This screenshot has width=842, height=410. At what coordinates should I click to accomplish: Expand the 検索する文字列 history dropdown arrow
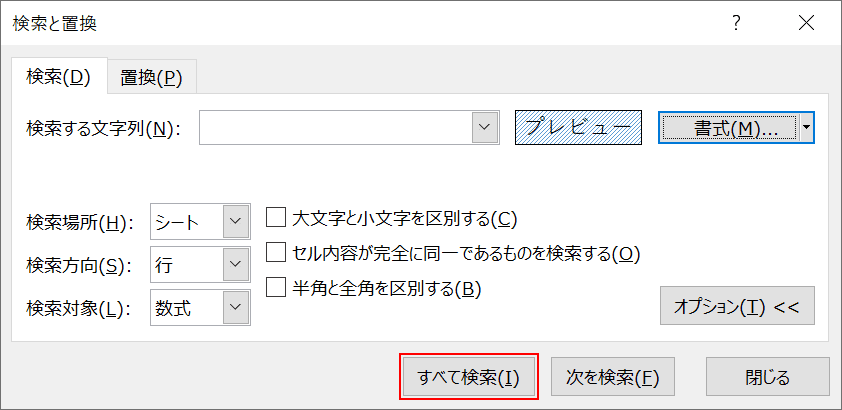click(x=485, y=128)
